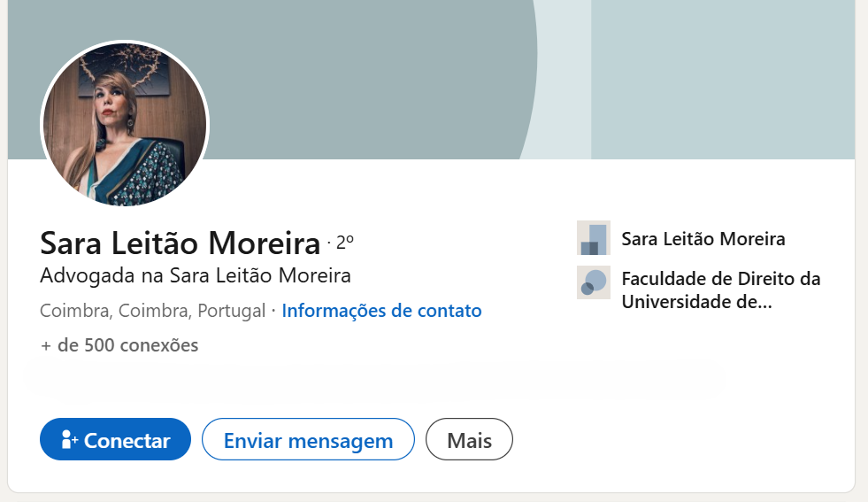Click the 2º connection degree badge
The width and height of the screenshot is (868, 502).
tap(345, 241)
